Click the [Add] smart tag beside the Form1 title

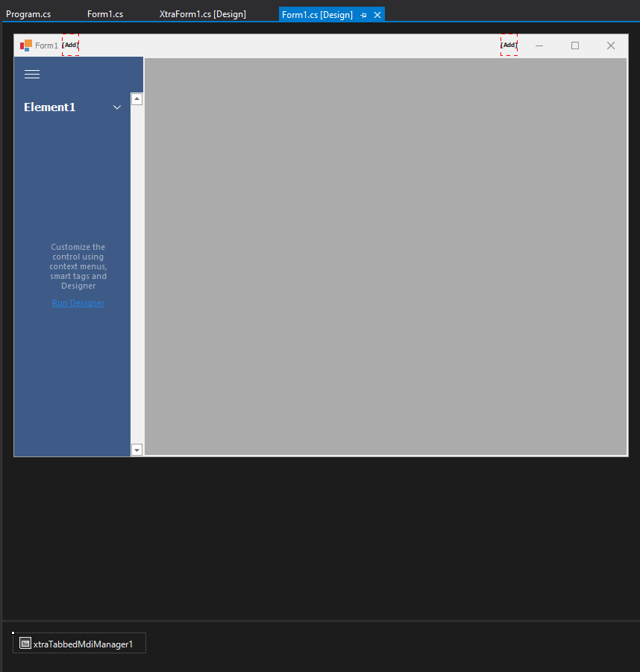[71, 45]
